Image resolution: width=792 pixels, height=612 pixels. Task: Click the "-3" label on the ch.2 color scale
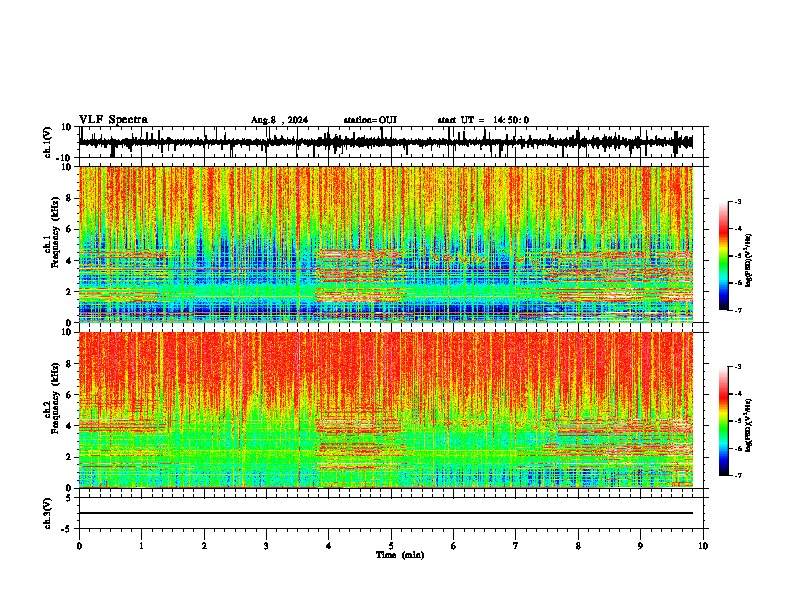(x=737, y=367)
